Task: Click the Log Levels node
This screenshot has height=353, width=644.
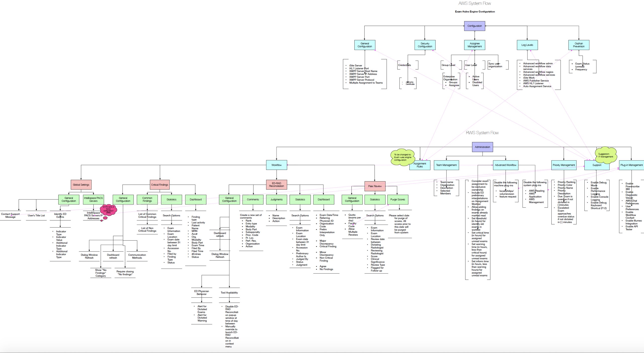Action: (527, 45)
